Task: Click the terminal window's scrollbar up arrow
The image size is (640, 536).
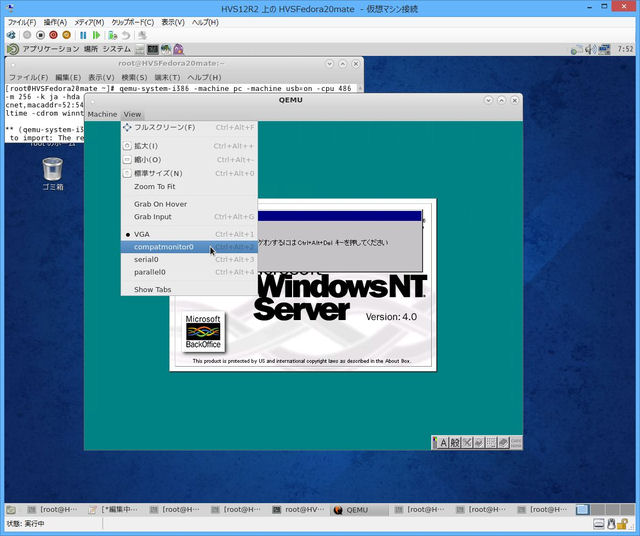Action: pos(360,88)
